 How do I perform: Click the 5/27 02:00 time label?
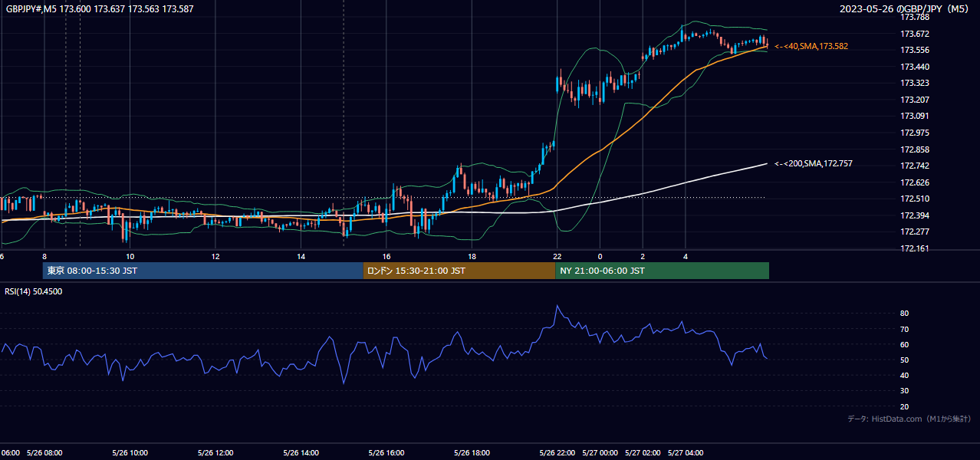tap(643, 452)
